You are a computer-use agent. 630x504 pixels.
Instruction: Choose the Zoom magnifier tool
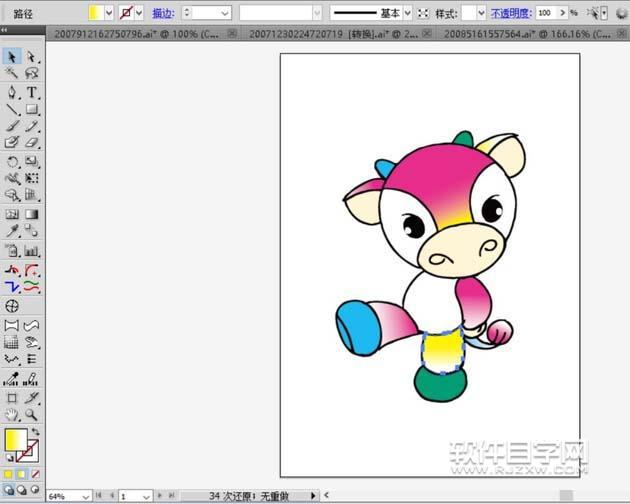coord(31,413)
